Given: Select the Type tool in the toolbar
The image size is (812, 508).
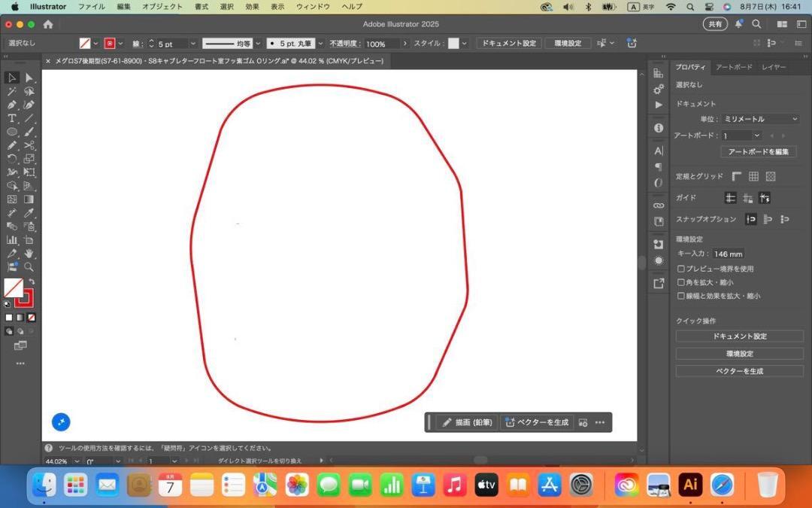Looking at the screenshot, I should [12, 118].
